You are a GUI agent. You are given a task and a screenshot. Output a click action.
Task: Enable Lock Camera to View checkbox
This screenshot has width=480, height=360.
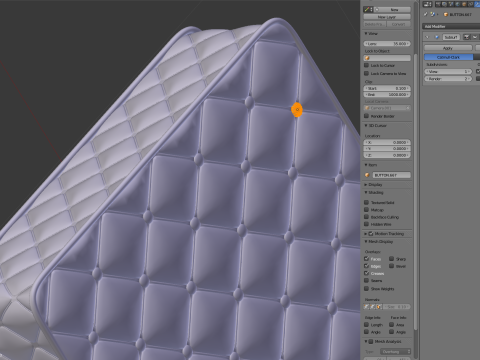366,73
